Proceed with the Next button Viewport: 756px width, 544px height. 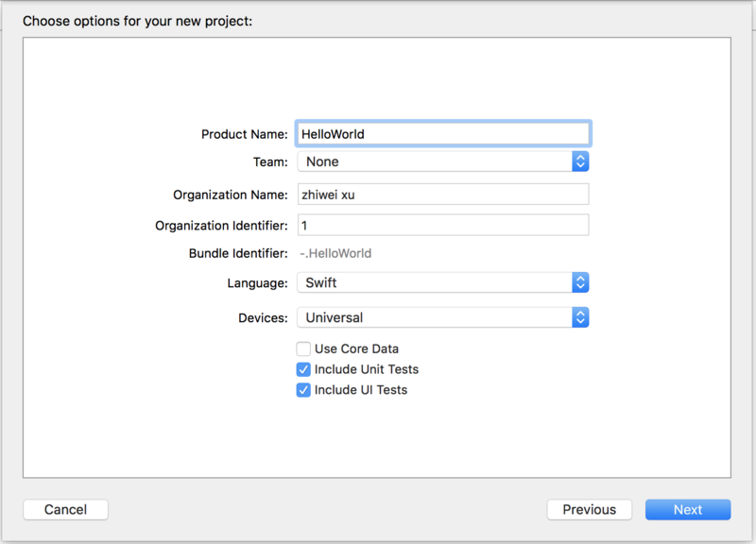(x=688, y=509)
